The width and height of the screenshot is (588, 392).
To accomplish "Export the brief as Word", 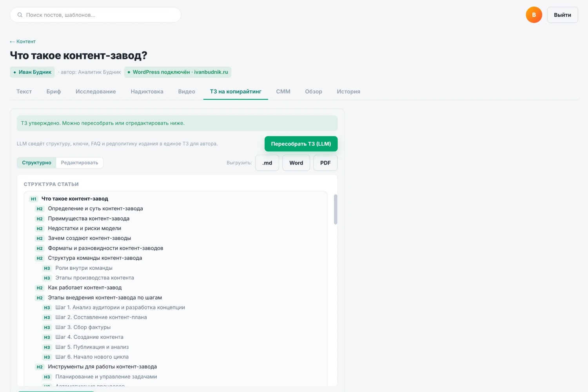I will click(x=296, y=163).
